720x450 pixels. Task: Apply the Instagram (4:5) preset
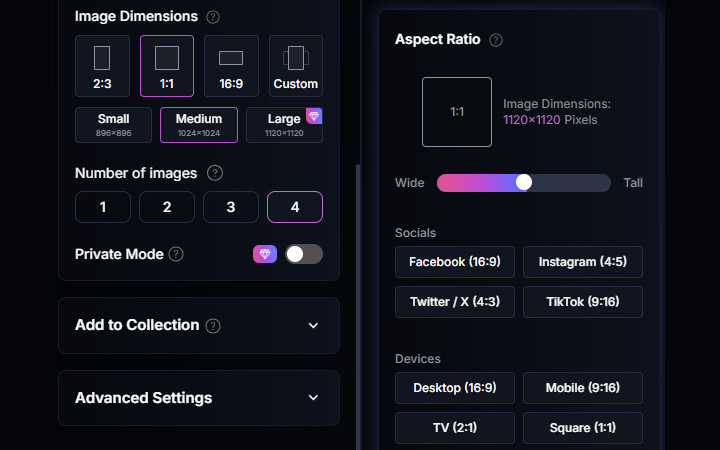(x=583, y=262)
